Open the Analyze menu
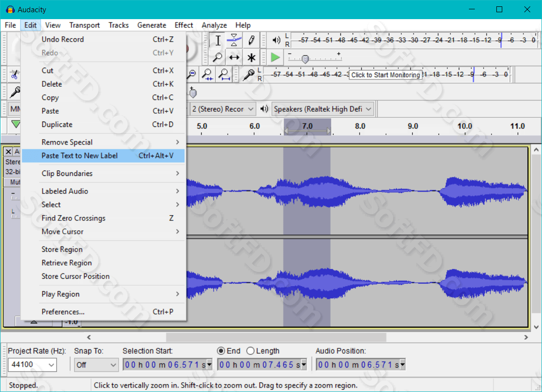 (x=214, y=25)
